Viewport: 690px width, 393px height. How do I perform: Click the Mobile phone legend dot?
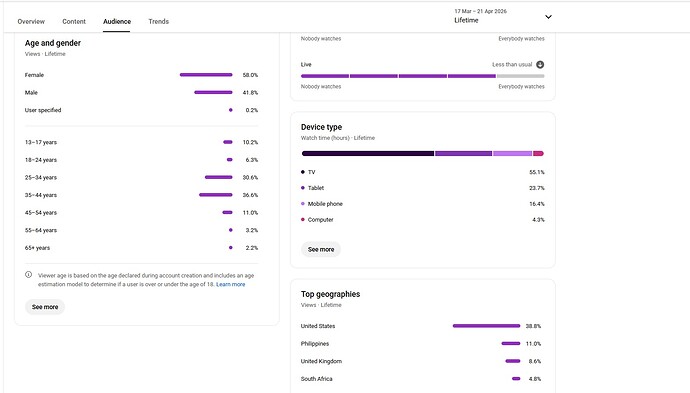[303, 204]
